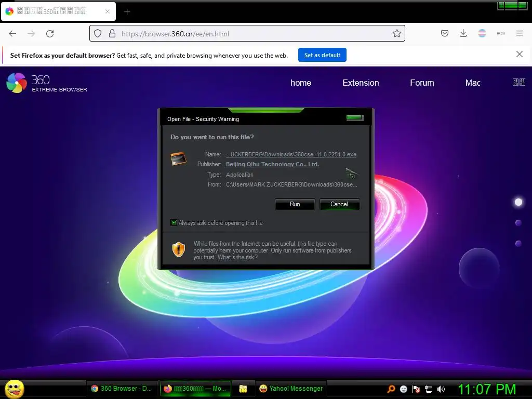Go to the home nav item
Viewport: 532px width, 399px height.
click(x=301, y=83)
